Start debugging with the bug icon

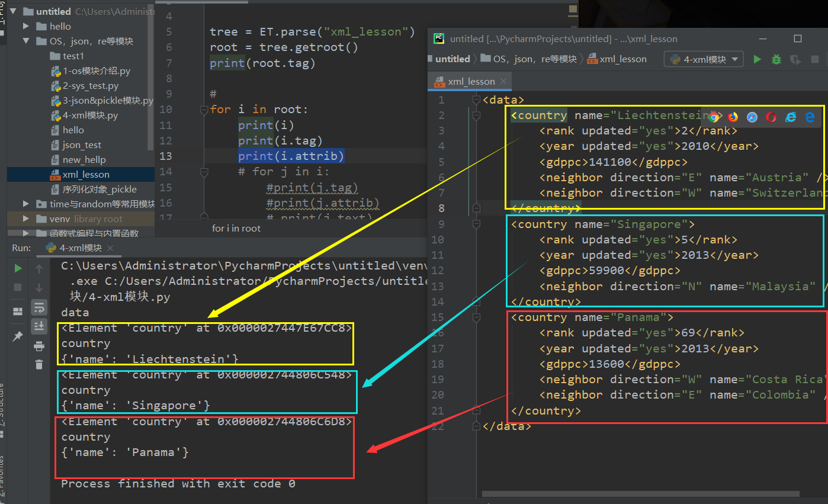(x=776, y=59)
